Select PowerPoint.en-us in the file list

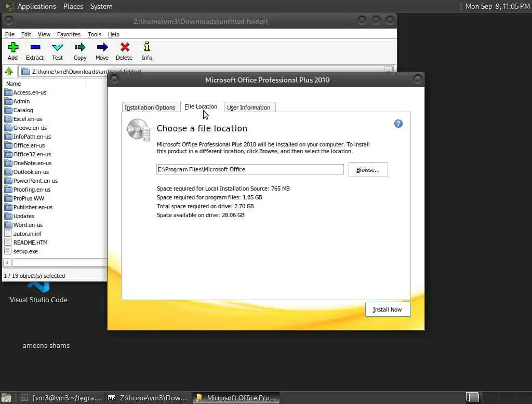pyautogui.click(x=35, y=181)
